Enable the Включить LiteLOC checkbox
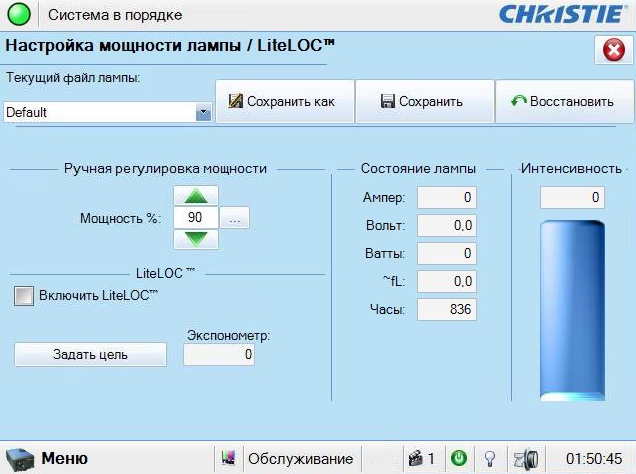Screen dimensions: 636x474 point(23,296)
